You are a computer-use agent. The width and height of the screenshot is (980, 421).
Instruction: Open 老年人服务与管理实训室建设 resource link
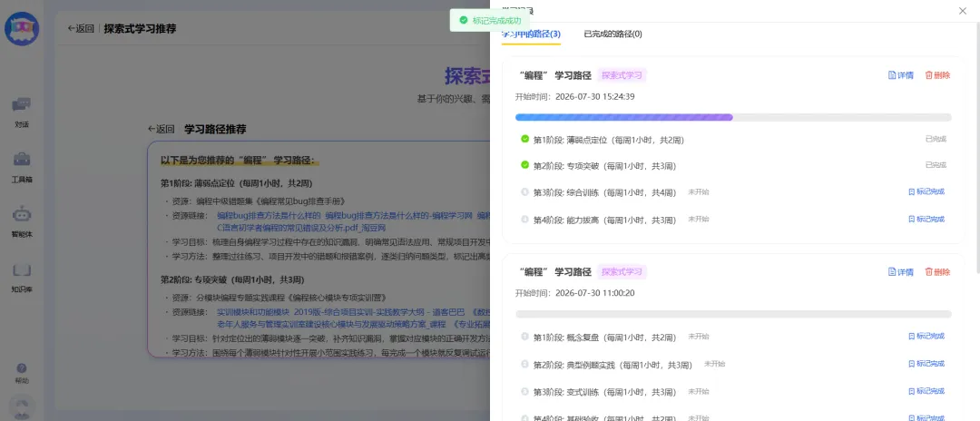[332, 325]
